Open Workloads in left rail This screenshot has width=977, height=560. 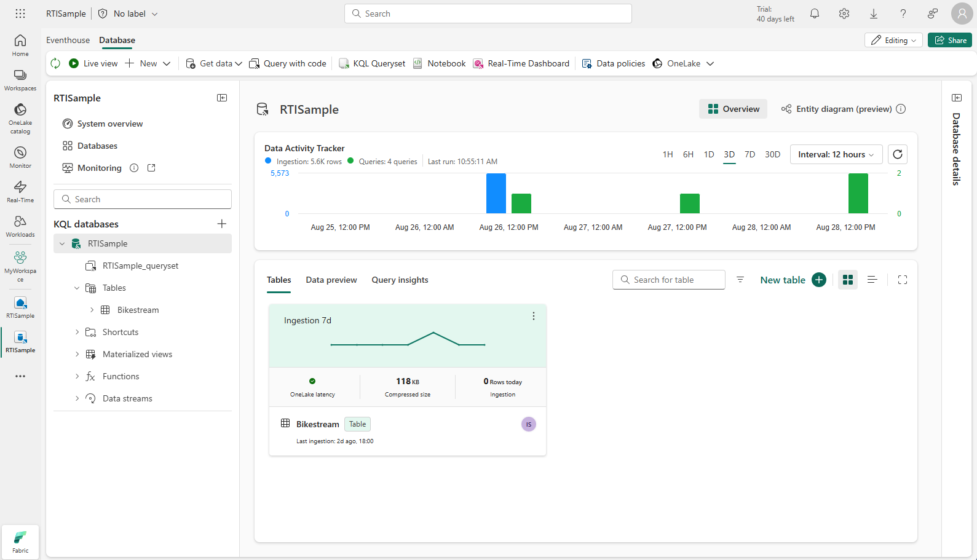20,226
